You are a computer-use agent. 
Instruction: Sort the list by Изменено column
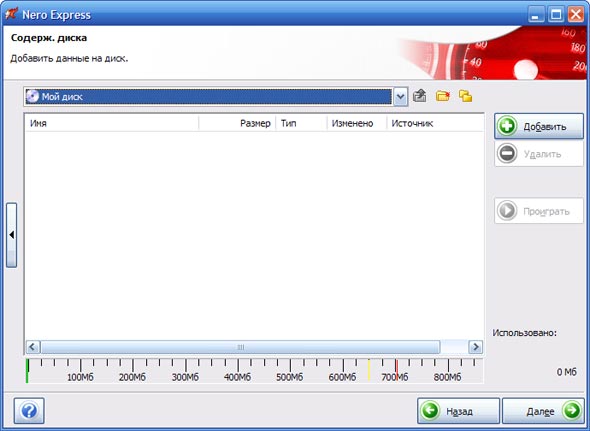357,123
